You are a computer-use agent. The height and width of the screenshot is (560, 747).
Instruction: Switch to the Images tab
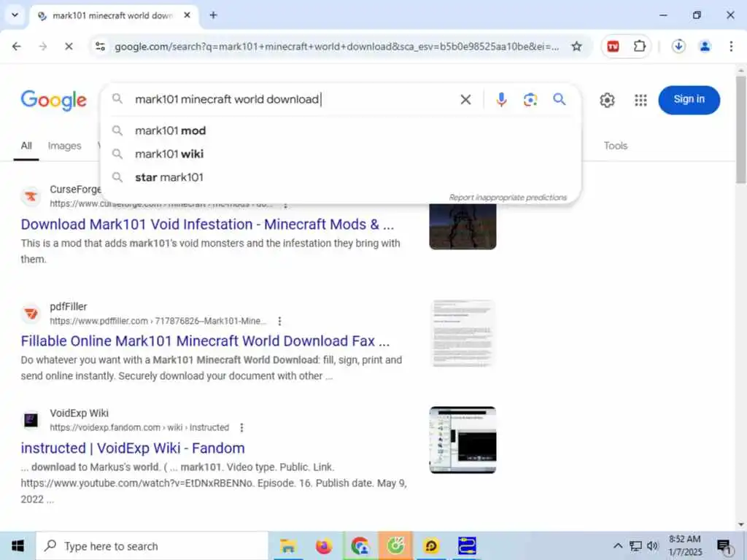(64, 146)
